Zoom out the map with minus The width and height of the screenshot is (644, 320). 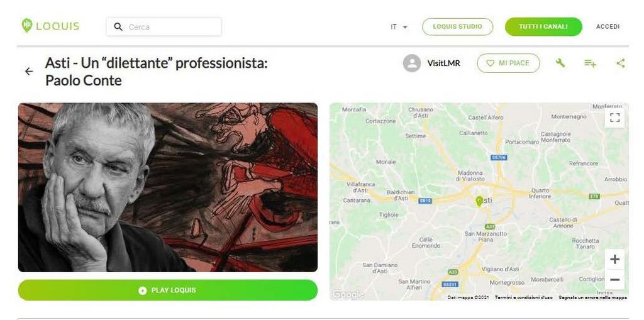[614, 280]
